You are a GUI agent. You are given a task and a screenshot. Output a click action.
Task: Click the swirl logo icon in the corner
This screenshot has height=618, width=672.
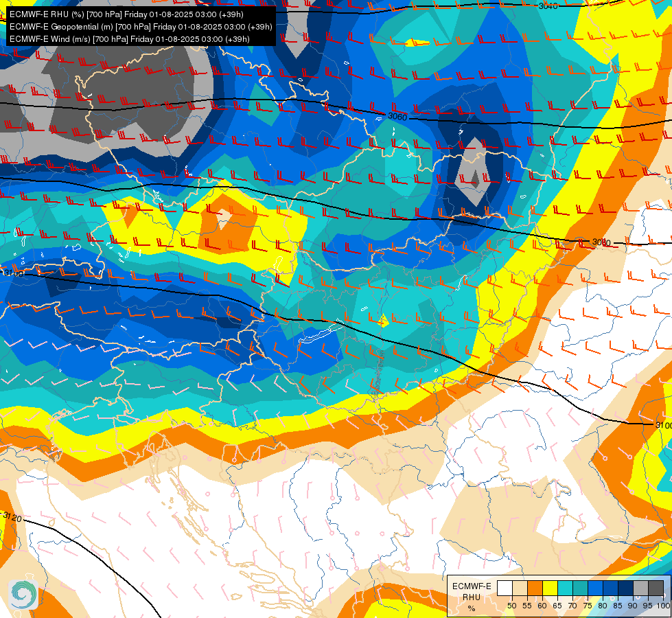click(x=23, y=594)
